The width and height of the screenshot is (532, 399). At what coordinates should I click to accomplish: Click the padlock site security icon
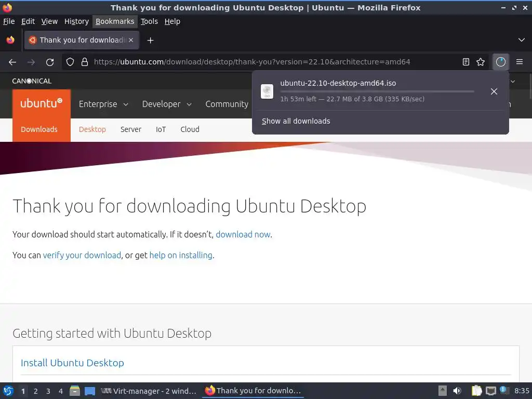[85, 62]
